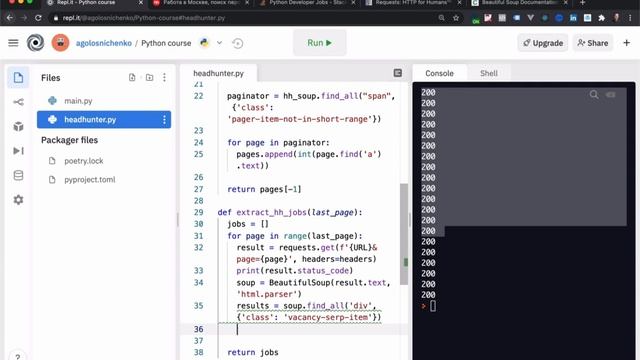Select headhunter.py in the file tree

coord(104,120)
